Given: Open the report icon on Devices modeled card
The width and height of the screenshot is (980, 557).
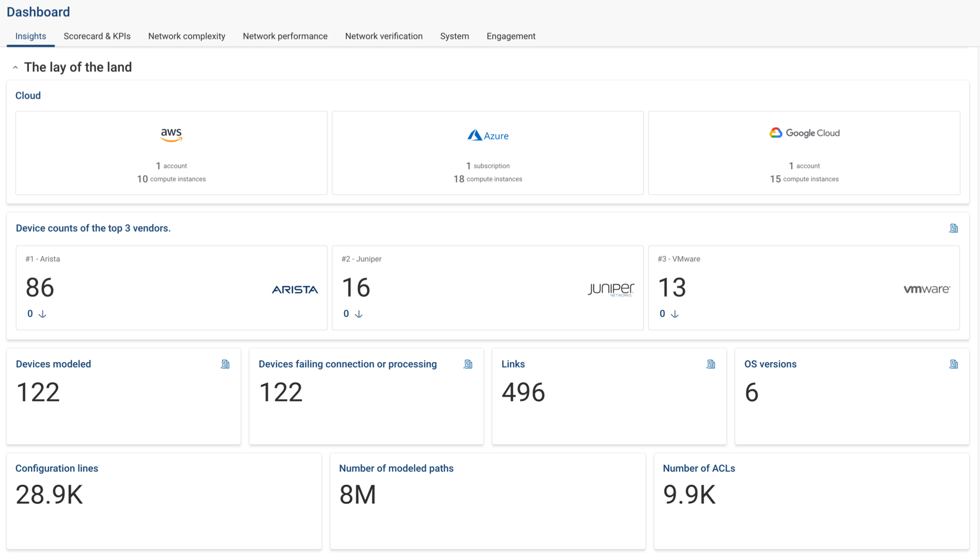Looking at the screenshot, I should [225, 364].
